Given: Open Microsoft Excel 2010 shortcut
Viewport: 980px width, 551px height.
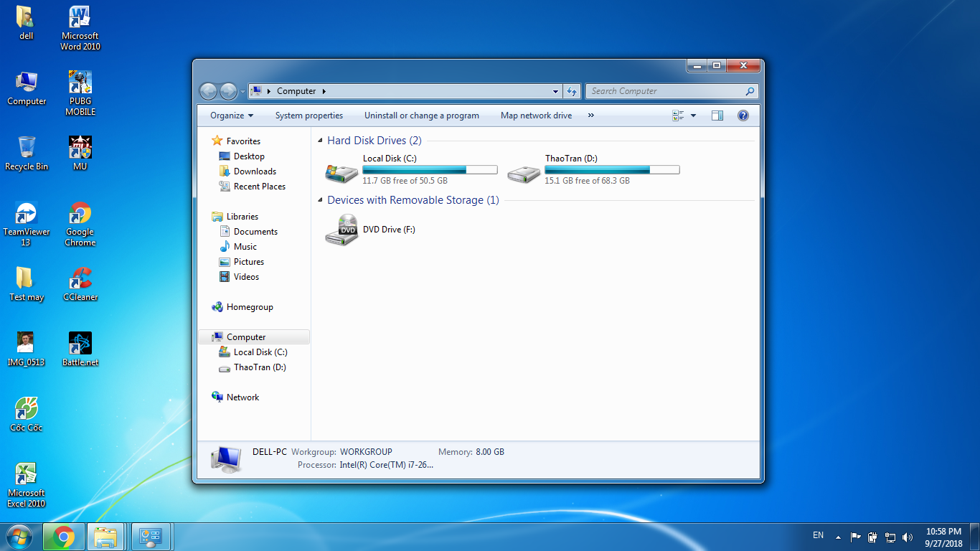Looking at the screenshot, I should (x=27, y=485).
